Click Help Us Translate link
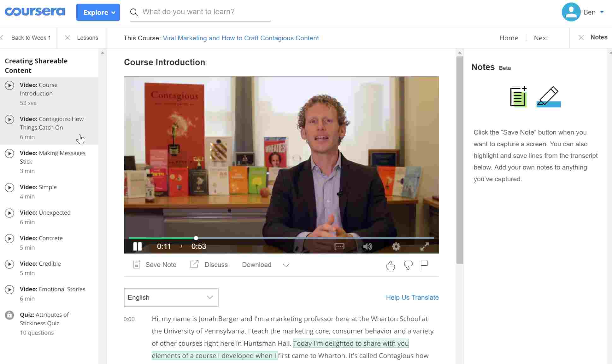612x364 pixels. (412, 298)
